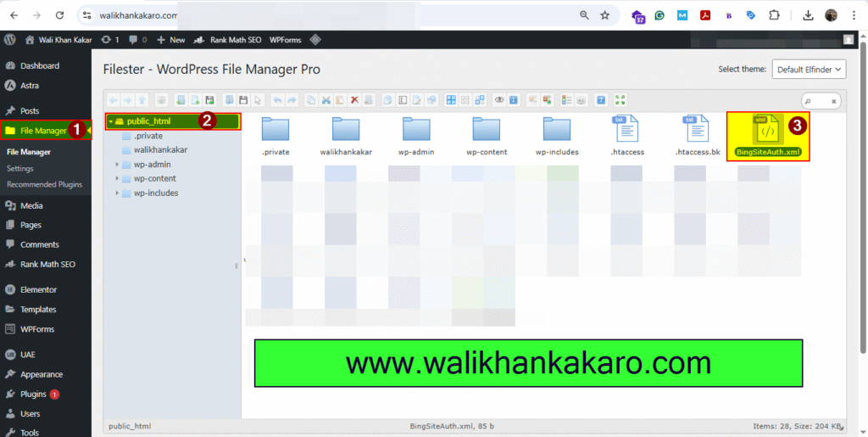Click Recommended Plugins submenu link
Image resolution: width=868 pixels, height=437 pixels.
44,184
